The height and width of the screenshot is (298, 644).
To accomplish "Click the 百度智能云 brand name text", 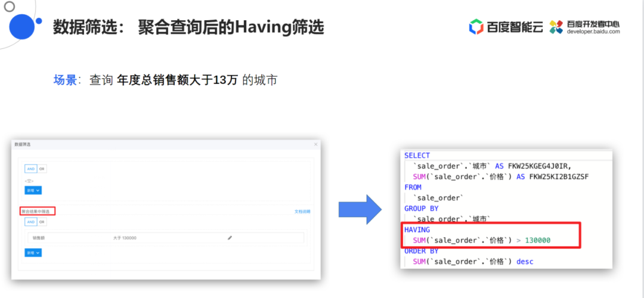I will (515, 27).
